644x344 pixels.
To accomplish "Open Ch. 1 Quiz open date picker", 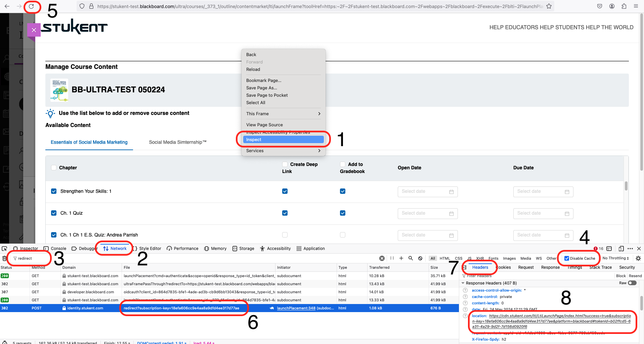I will click(x=427, y=213).
